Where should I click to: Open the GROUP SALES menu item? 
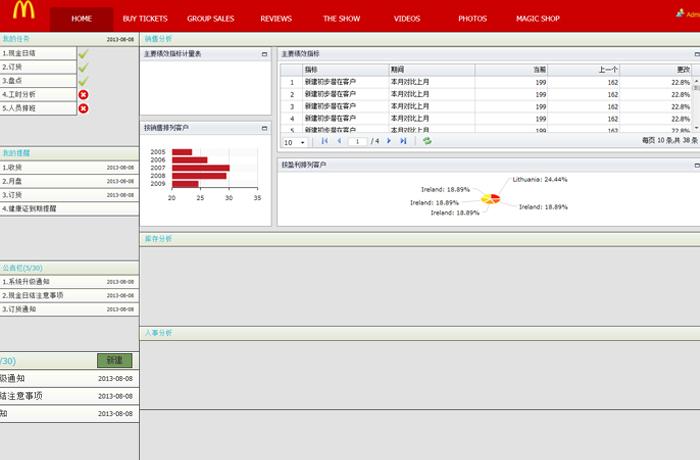210,19
